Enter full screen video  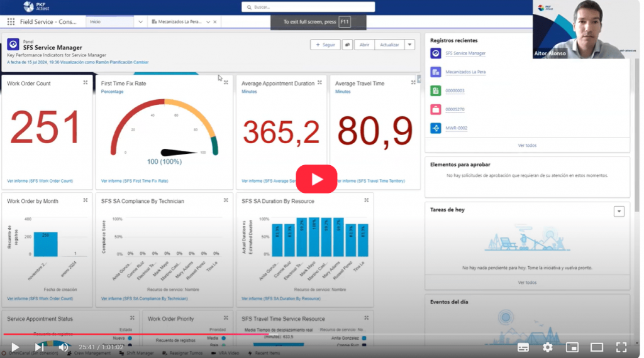[621, 347]
